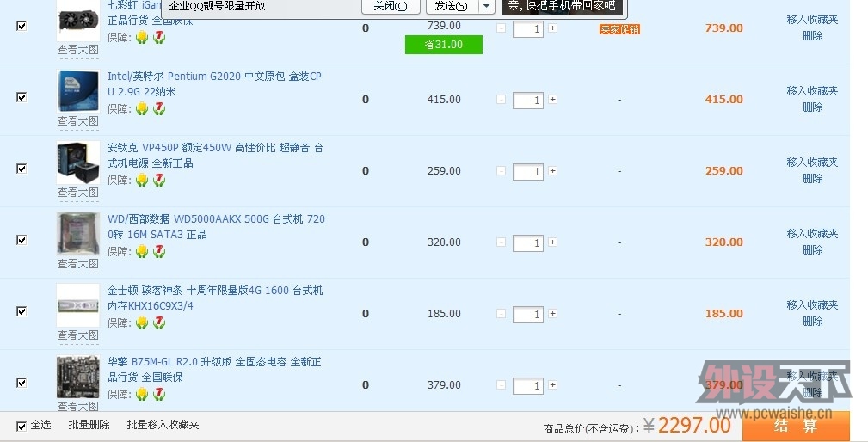Toggle the 全选 select-all checkbox

(x=22, y=426)
